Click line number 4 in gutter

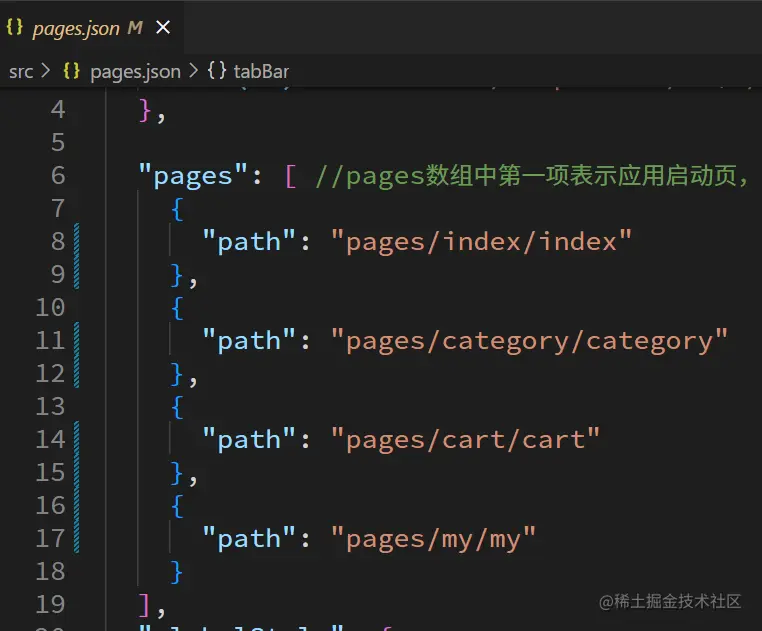click(x=58, y=109)
